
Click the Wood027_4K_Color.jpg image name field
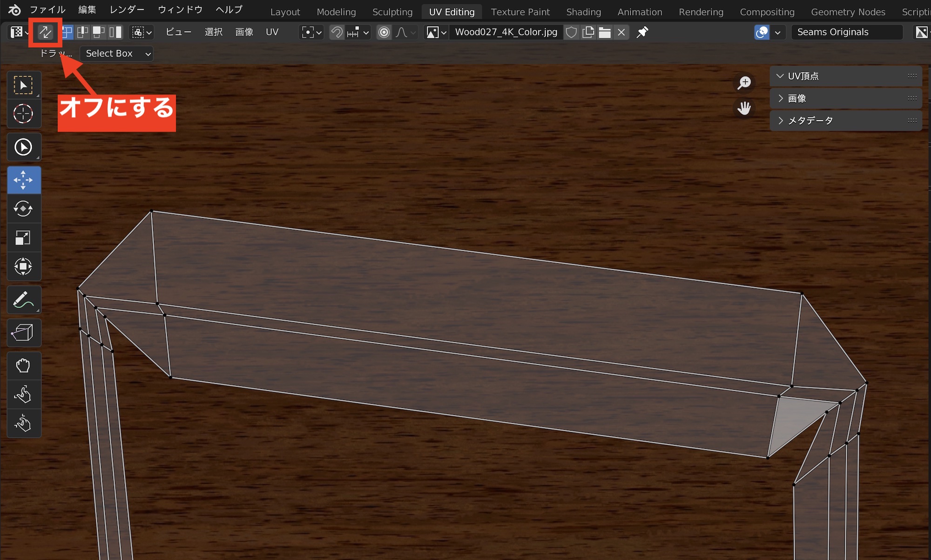click(x=506, y=32)
